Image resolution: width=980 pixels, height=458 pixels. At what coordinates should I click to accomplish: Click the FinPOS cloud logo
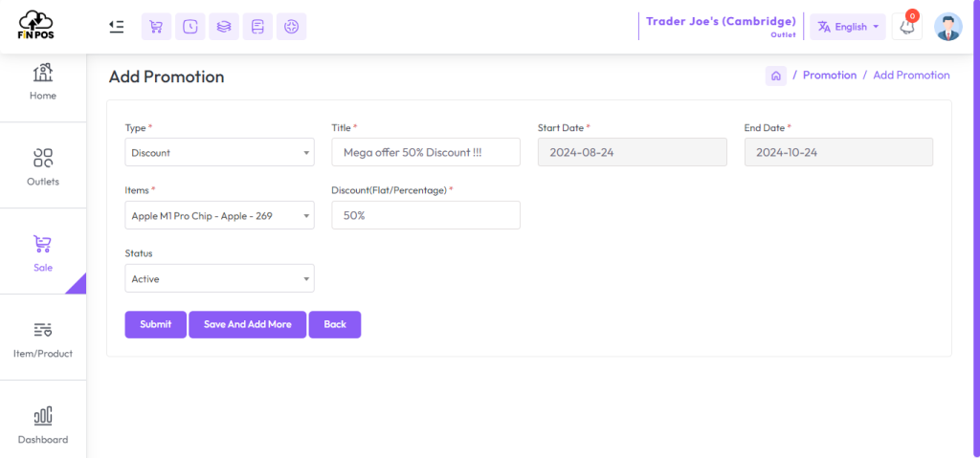click(x=35, y=25)
